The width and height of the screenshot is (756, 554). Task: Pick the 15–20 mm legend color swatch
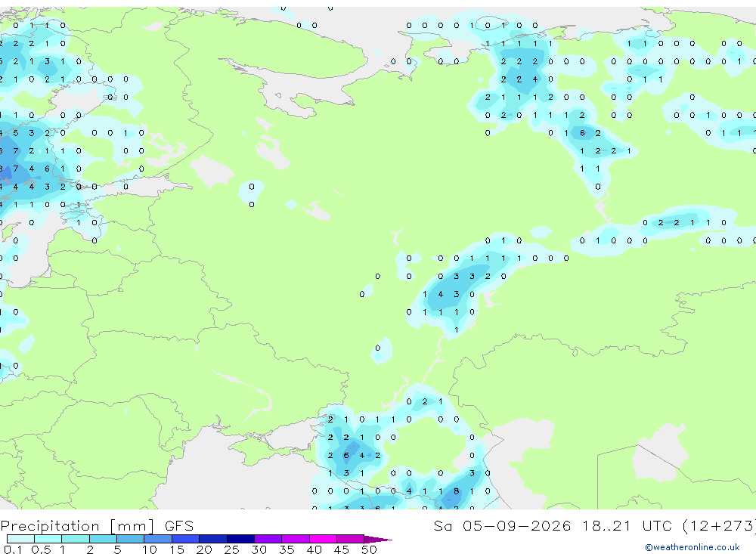click(186, 539)
